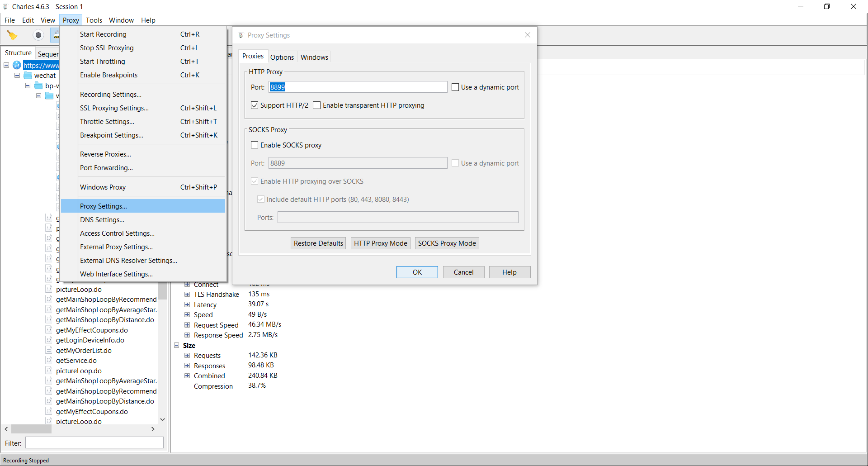This screenshot has width=868, height=466.
Task: Uncheck Support HTTP/2
Action: 255,105
